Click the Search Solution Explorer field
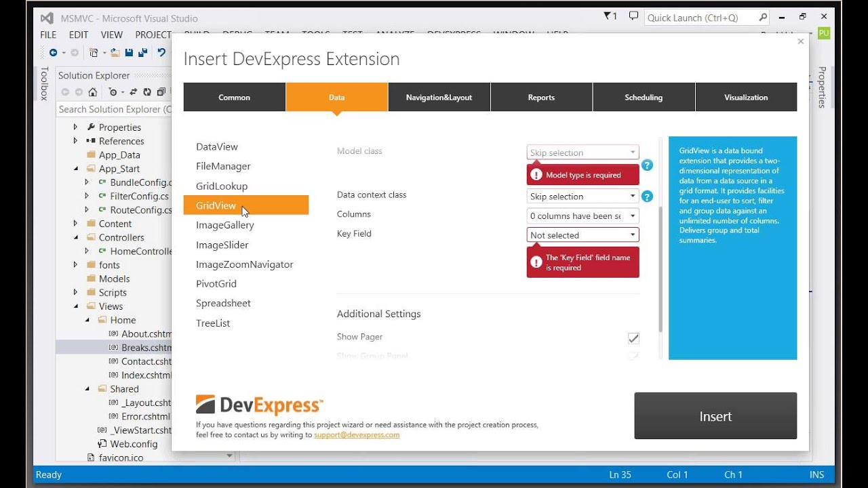868x488 pixels. (114, 109)
